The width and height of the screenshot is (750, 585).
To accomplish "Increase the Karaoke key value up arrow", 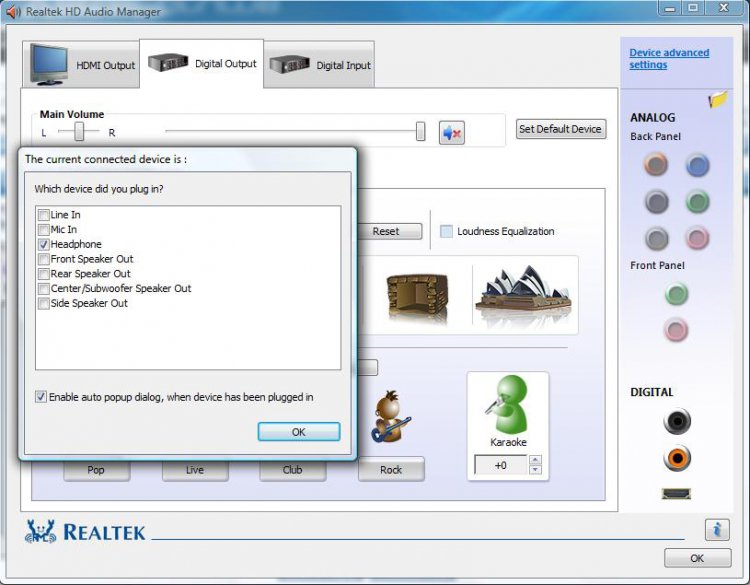I will click(535, 460).
